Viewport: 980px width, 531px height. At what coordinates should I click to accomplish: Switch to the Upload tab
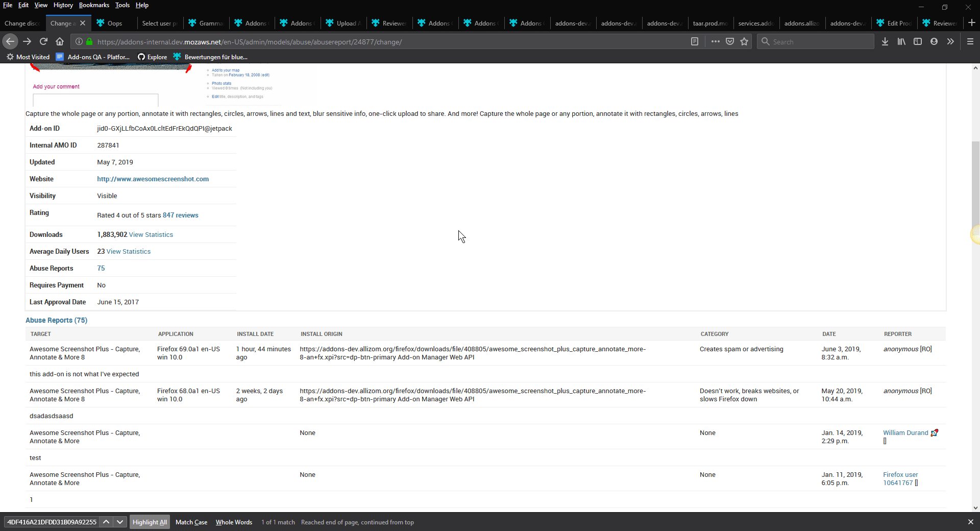point(344,23)
